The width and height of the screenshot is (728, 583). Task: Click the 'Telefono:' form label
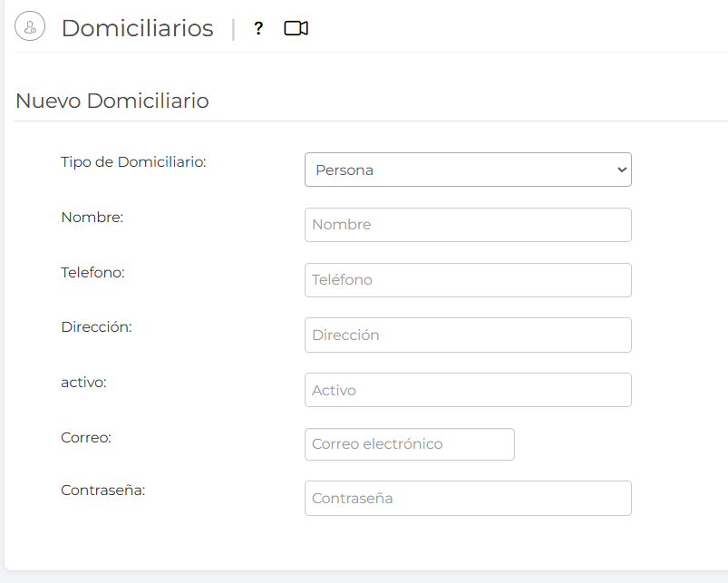(92, 272)
